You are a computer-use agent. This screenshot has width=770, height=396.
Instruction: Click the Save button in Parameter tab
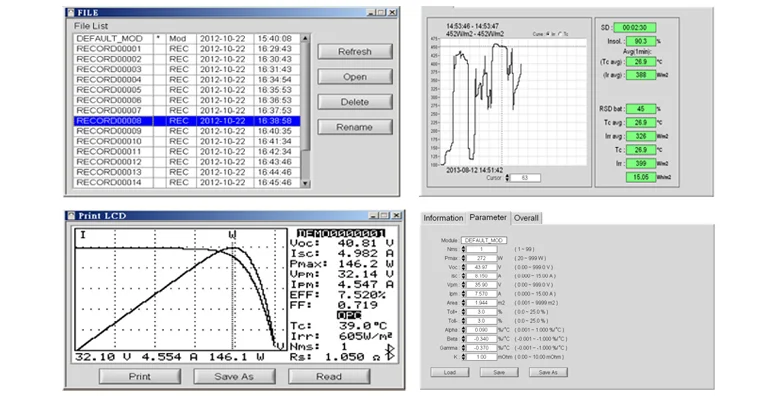click(x=499, y=372)
